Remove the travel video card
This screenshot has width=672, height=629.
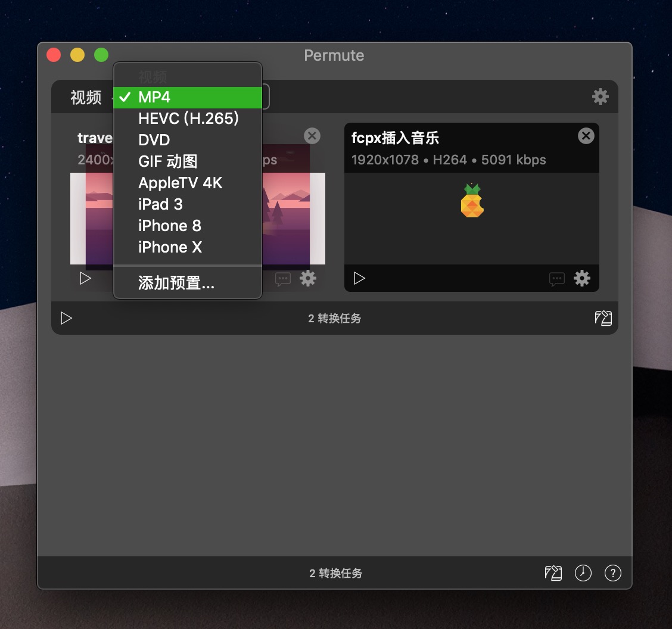pyautogui.click(x=312, y=136)
